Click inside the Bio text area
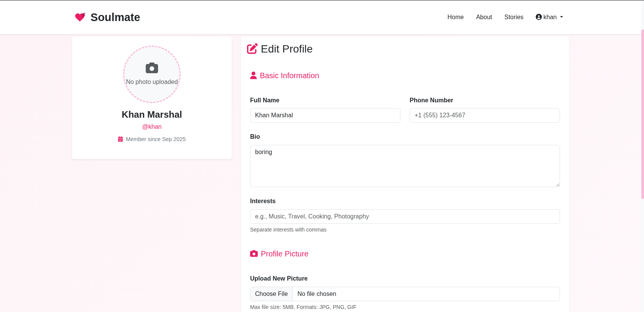The height and width of the screenshot is (312, 644). (x=405, y=166)
